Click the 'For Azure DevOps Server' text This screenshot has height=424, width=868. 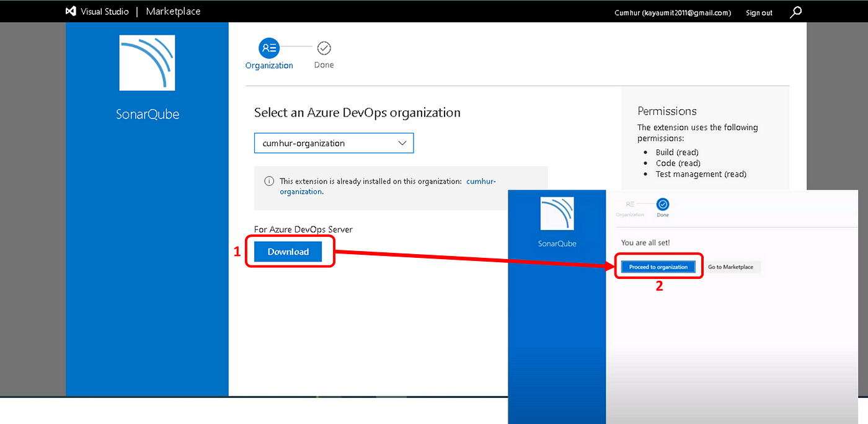303,229
